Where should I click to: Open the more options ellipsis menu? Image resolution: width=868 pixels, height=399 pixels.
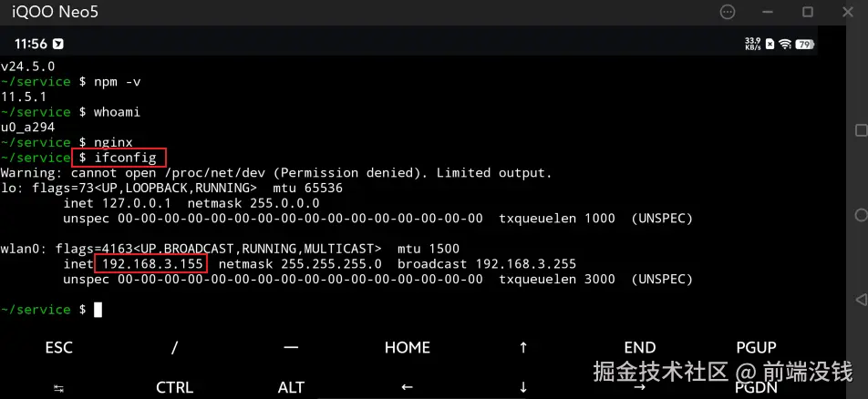(x=727, y=12)
